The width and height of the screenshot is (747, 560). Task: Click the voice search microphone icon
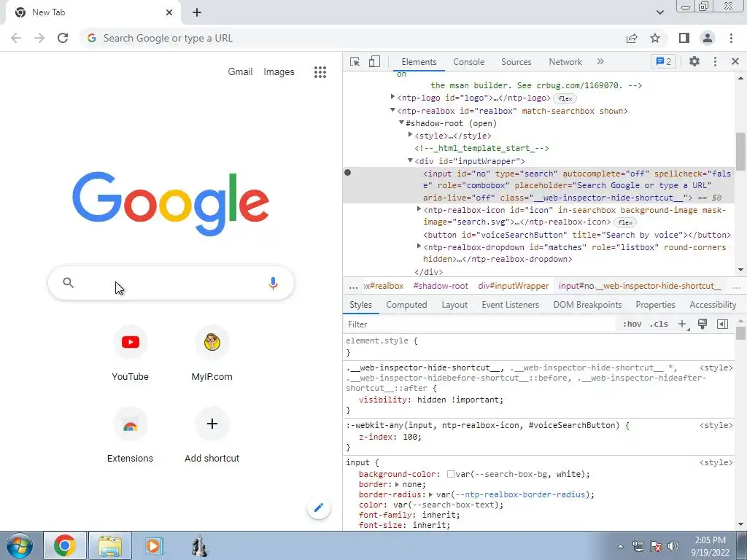[x=273, y=284]
